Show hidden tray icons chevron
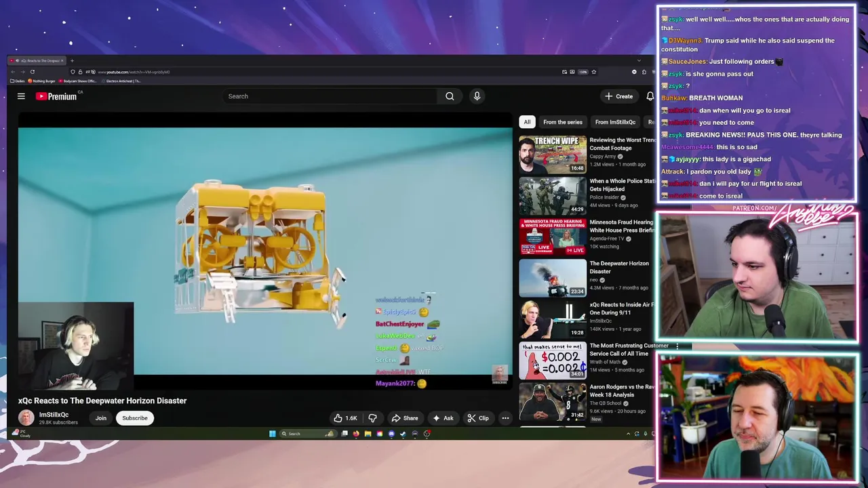Viewport: 868px width, 488px height. point(628,434)
